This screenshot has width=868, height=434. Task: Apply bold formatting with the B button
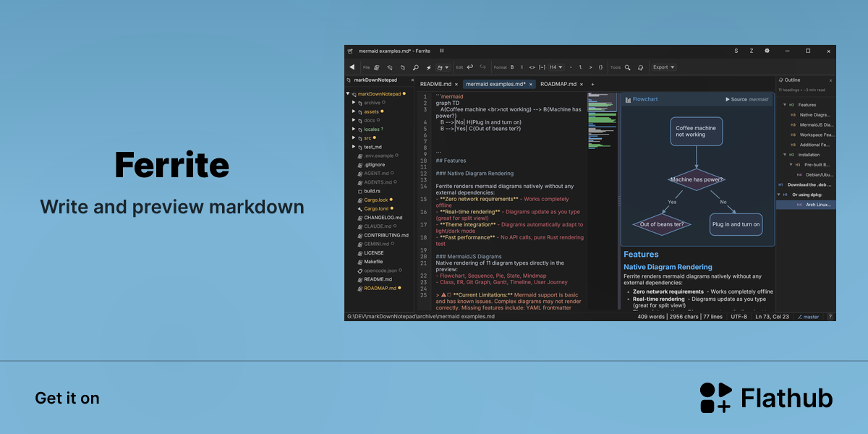512,67
